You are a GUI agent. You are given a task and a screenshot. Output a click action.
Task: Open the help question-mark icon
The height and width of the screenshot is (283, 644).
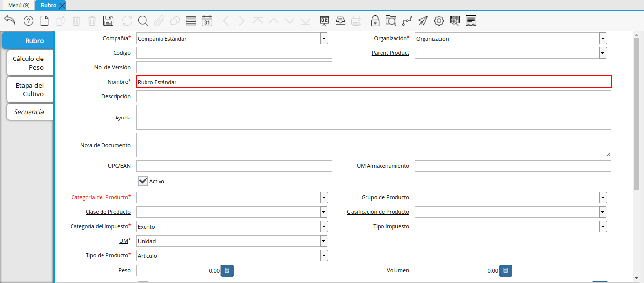pos(28,21)
